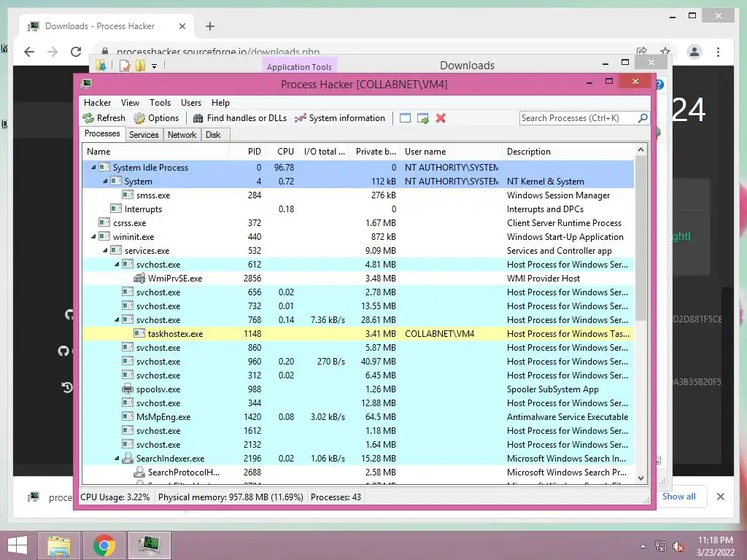This screenshot has width=747, height=560.
Task: Click Chrome back arrow
Action: (29, 52)
